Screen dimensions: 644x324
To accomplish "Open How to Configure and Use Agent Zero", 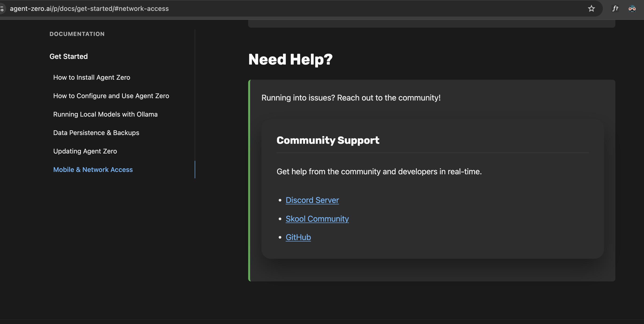I will coord(111,96).
